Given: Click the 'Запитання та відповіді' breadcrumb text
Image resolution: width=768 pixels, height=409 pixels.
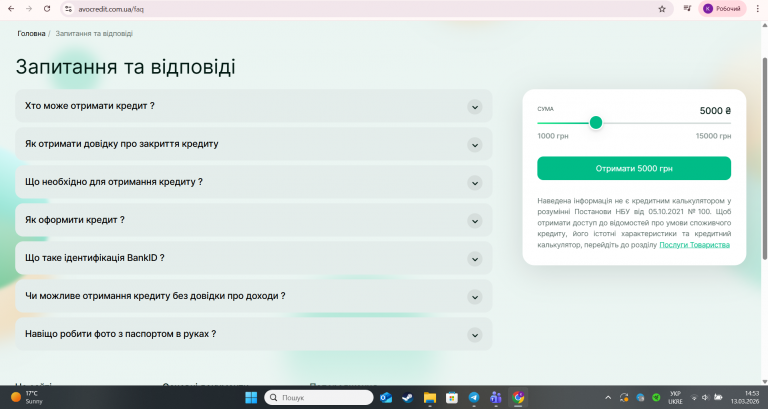Looking at the screenshot, I should (94, 33).
